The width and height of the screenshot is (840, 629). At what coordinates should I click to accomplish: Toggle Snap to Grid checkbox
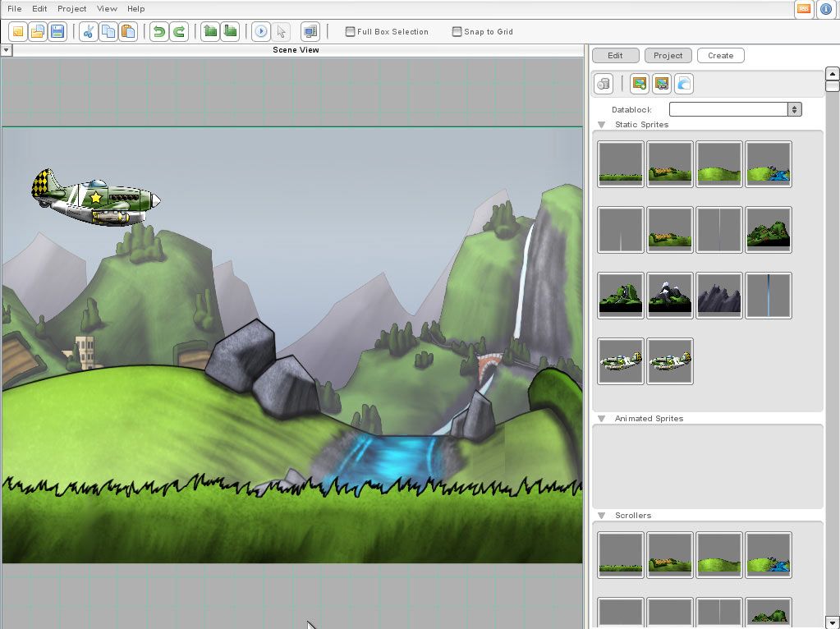click(457, 32)
